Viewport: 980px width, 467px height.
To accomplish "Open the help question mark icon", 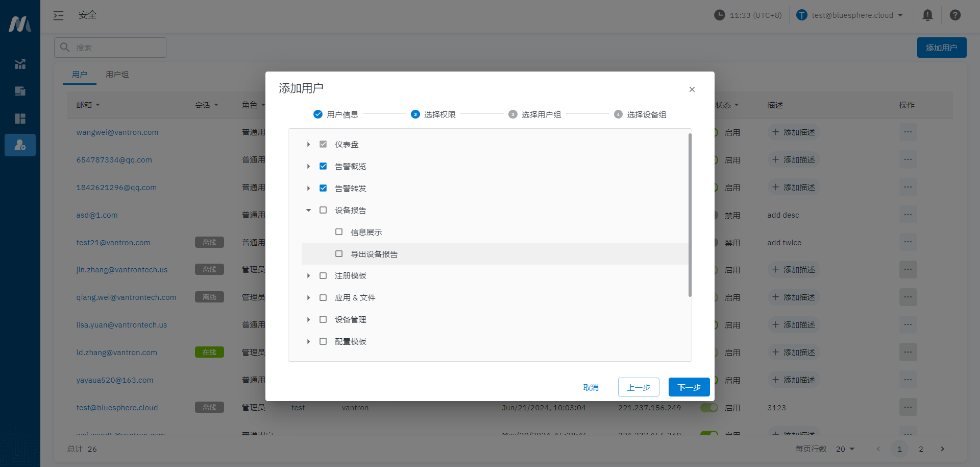I will (955, 15).
